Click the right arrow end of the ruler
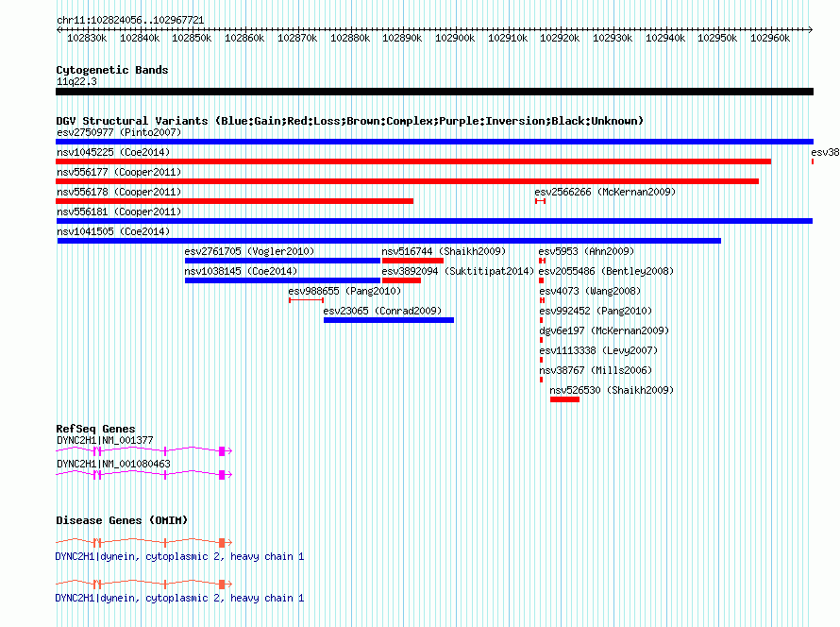Image resolution: width=840 pixels, height=627 pixels. (x=811, y=30)
